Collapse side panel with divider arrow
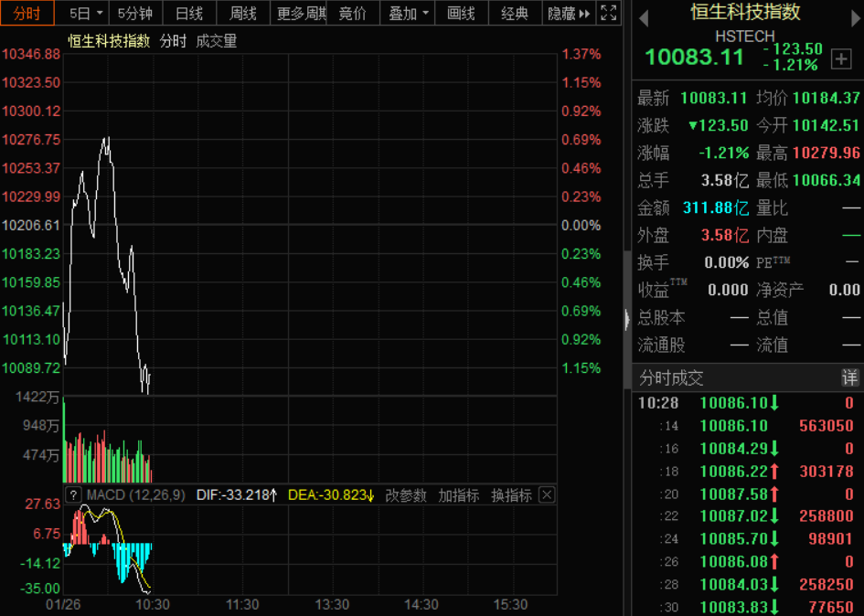The height and width of the screenshot is (616, 864). (627, 320)
